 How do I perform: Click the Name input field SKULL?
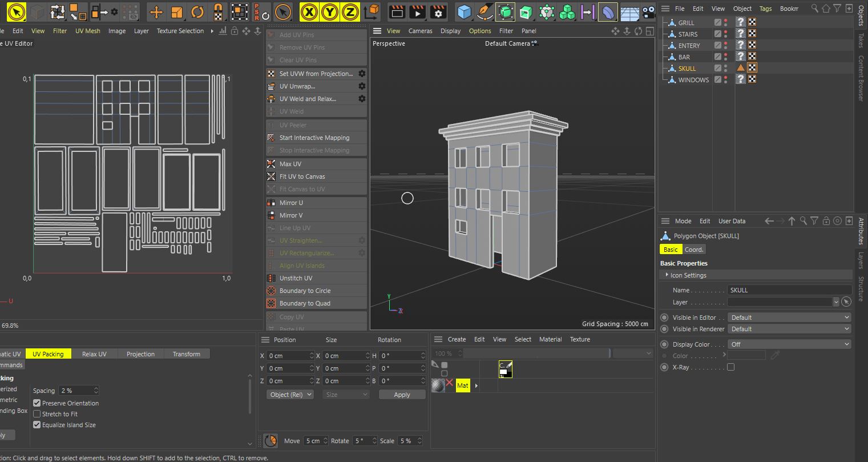coord(790,290)
